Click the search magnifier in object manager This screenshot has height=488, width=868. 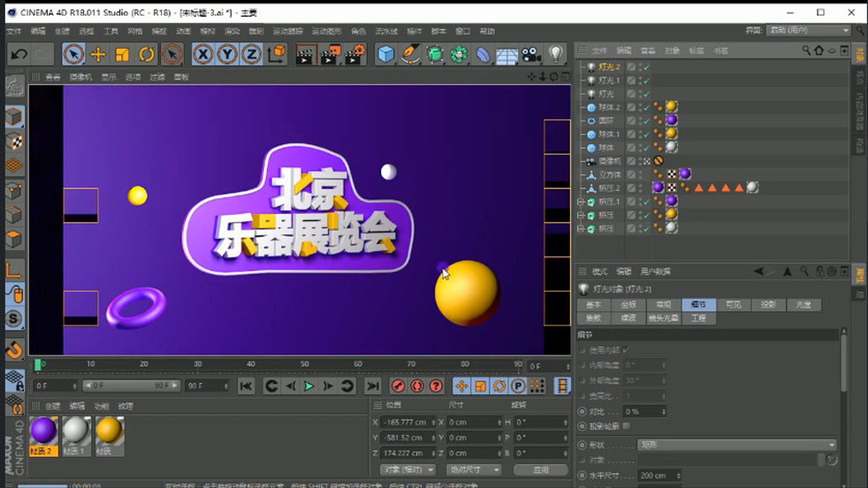point(806,50)
